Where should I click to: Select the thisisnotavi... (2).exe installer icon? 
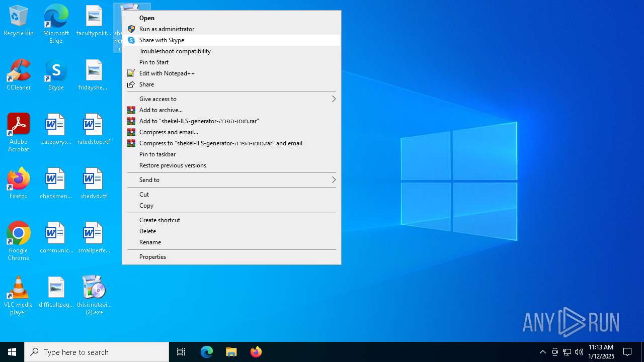[94, 296]
